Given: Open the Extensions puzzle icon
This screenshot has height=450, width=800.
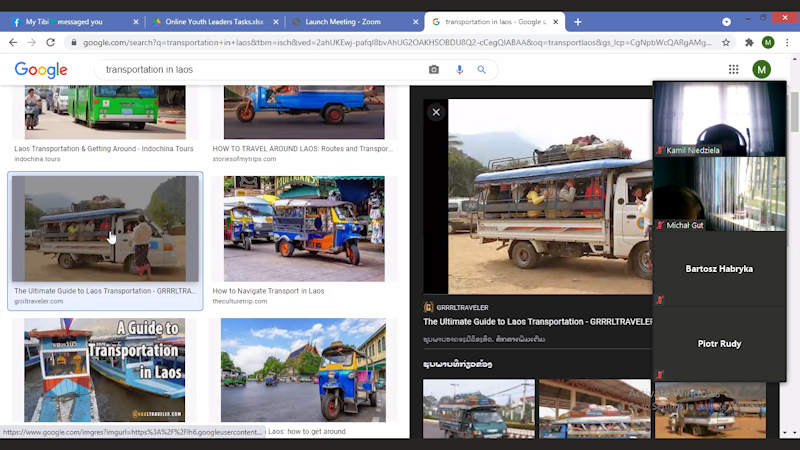Looking at the screenshot, I should [749, 43].
